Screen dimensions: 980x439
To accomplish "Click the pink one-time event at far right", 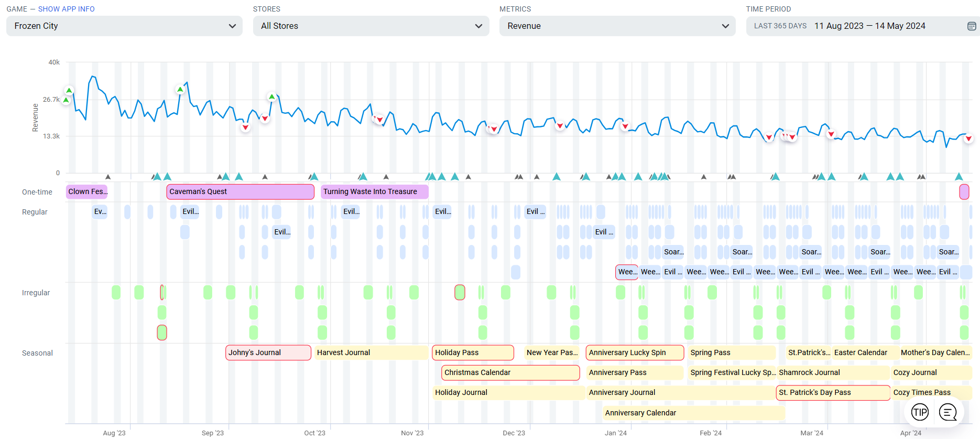I will click(x=964, y=191).
